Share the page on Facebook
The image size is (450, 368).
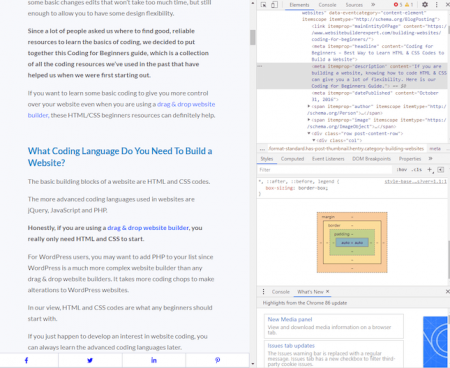click(26, 360)
